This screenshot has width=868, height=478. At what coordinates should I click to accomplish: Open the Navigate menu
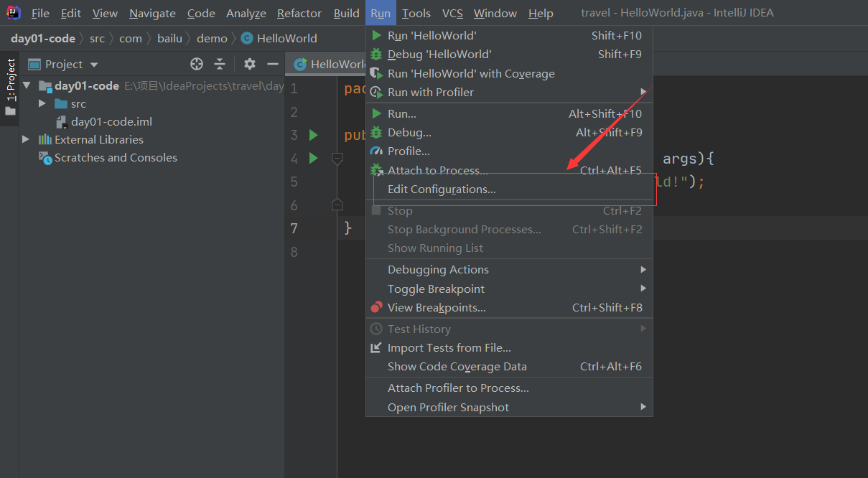152,14
